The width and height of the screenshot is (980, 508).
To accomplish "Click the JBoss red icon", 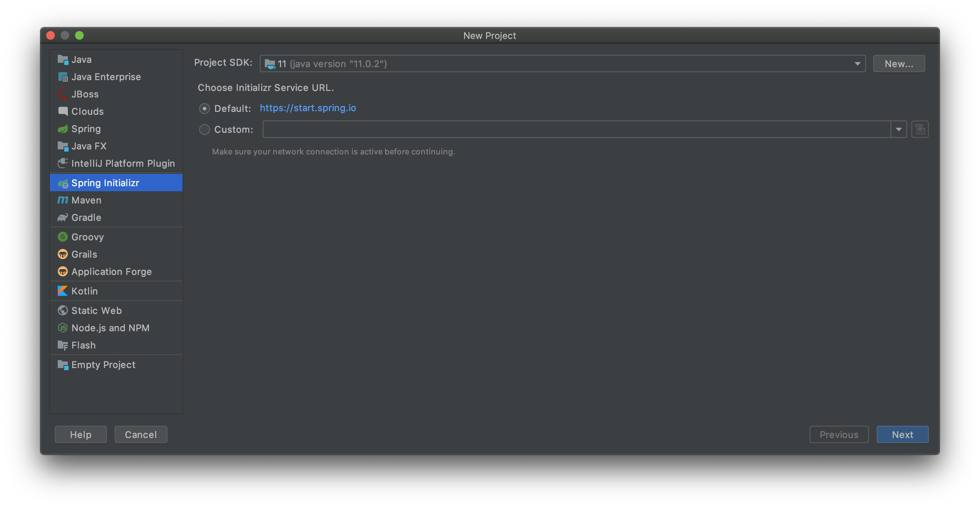I will pyautogui.click(x=62, y=94).
